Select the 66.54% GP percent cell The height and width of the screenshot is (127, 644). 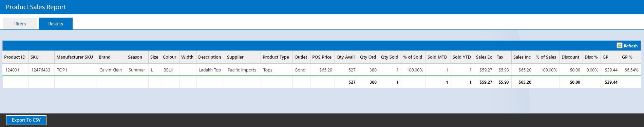[x=631, y=70]
